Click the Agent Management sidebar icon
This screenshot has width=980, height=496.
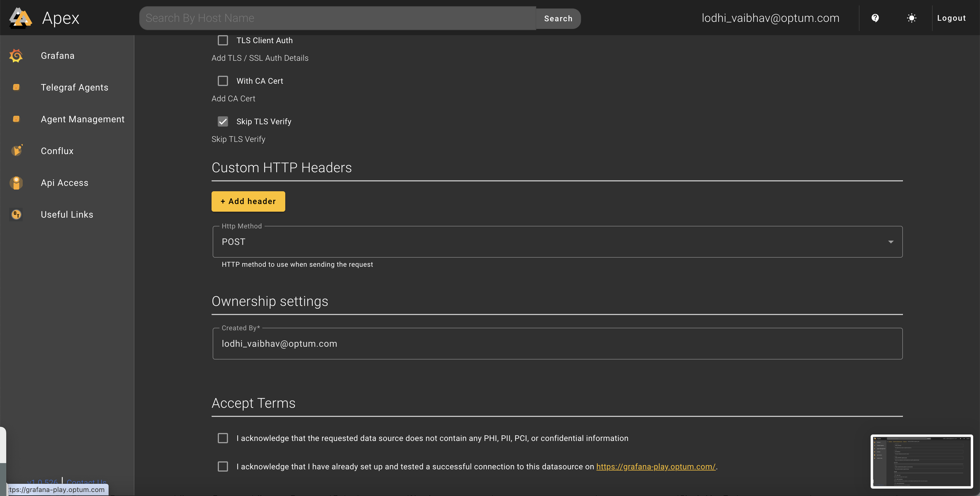[x=16, y=119]
